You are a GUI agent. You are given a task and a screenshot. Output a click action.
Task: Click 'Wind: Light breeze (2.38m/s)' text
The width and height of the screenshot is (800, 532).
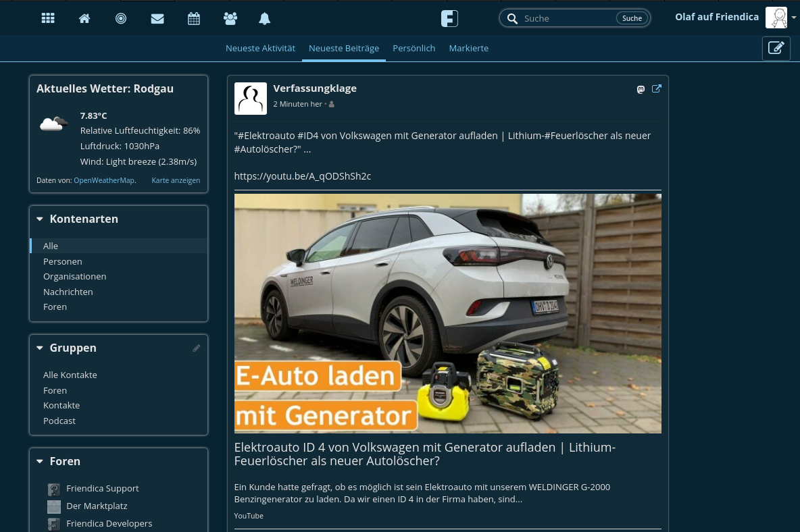pos(139,161)
